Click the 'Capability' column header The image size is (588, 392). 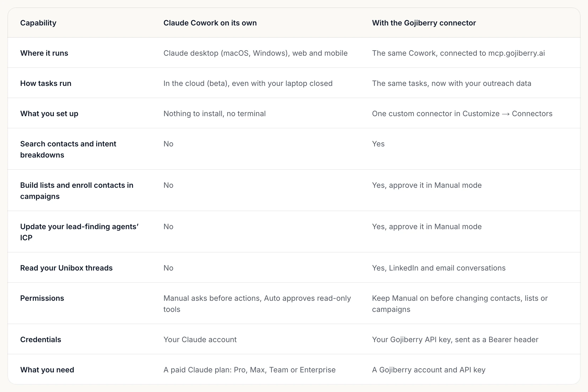(x=38, y=23)
